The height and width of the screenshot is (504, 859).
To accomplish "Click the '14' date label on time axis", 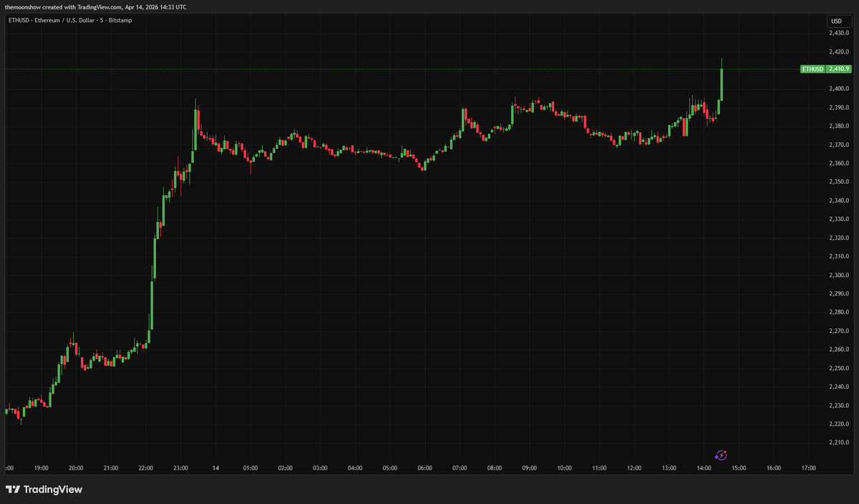I will 215,468.
